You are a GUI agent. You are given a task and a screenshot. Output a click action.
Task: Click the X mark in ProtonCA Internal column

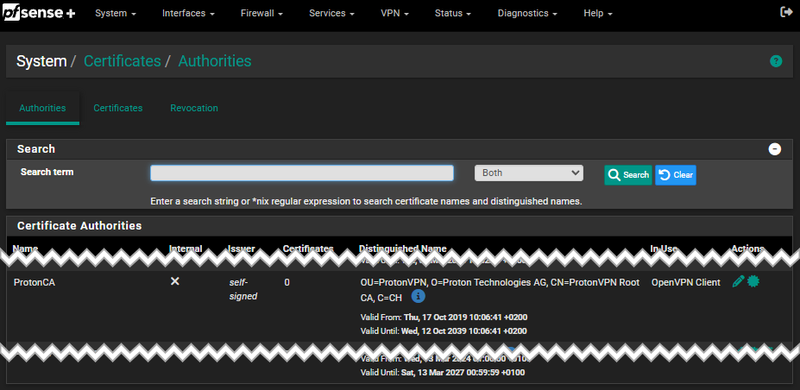[174, 281]
